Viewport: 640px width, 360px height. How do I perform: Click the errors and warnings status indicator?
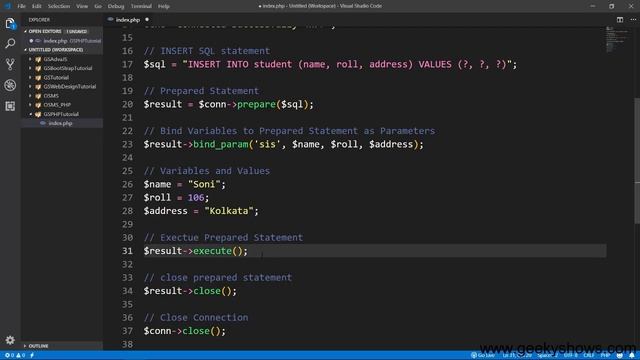pos(15,355)
